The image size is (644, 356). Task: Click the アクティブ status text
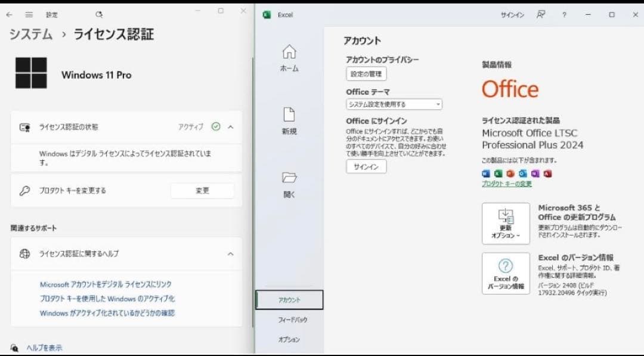[191, 127]
